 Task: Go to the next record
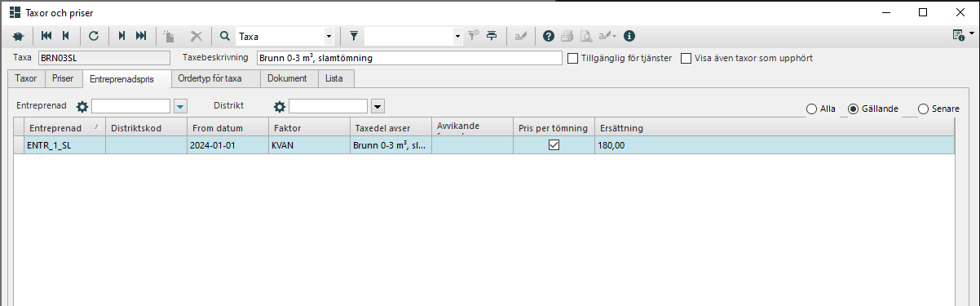pyautogui.click(x=121, y=36)
